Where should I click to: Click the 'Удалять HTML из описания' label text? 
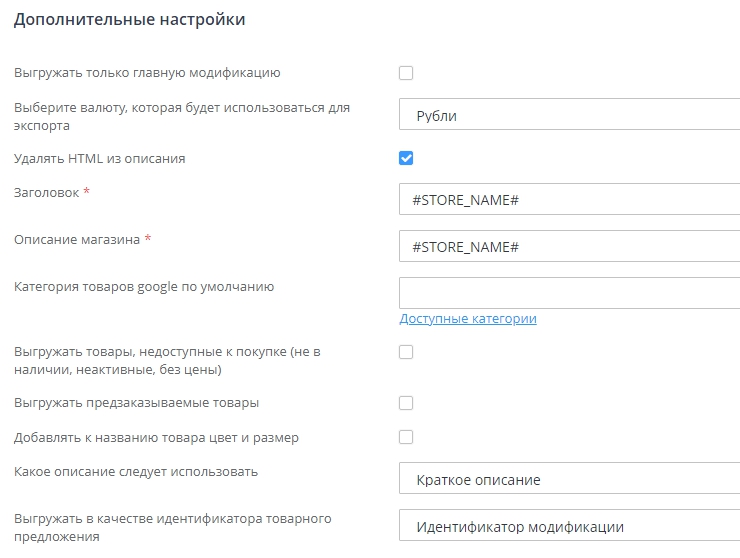(100, 158)
